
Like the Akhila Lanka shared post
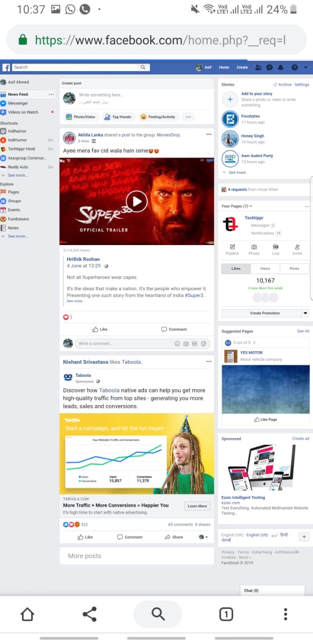[x=100, y=329]
